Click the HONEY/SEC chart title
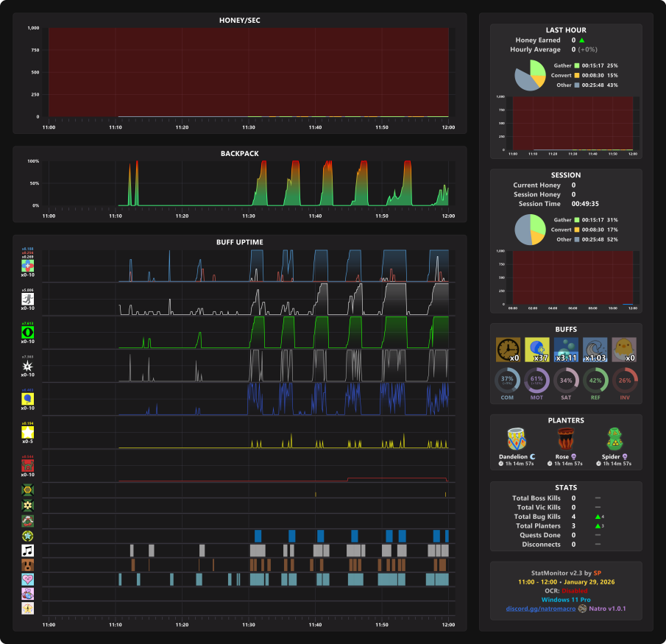This screenshot has height=644, width=666. point(240,21)
